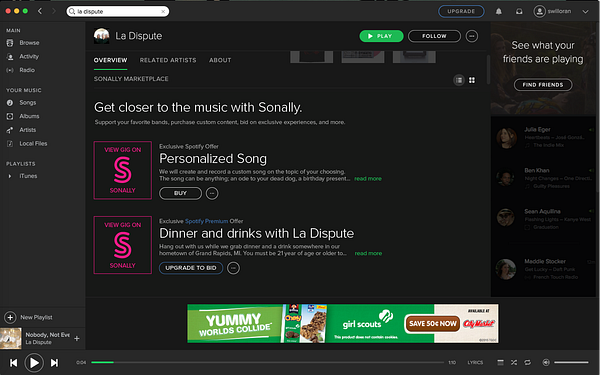Viewport: 600px width, 375px height.
Task: Open the account dropdown chevron
Action: coord(585,11)
